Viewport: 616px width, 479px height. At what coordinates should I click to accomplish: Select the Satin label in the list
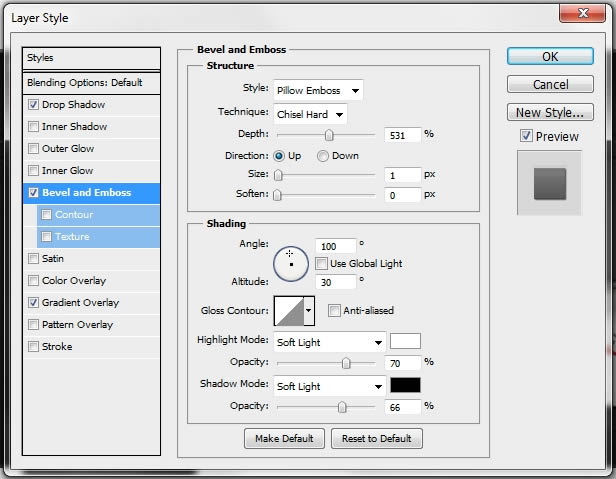tap(53, 259)
